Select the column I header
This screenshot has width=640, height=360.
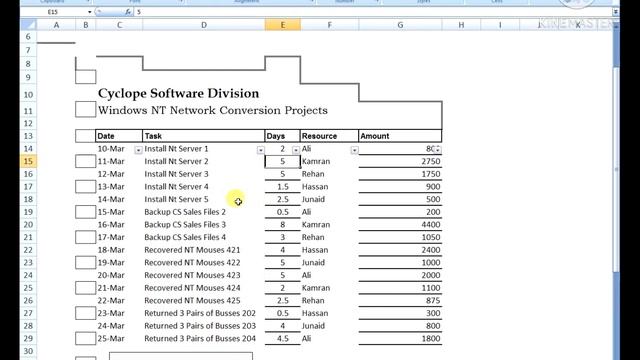500,25
